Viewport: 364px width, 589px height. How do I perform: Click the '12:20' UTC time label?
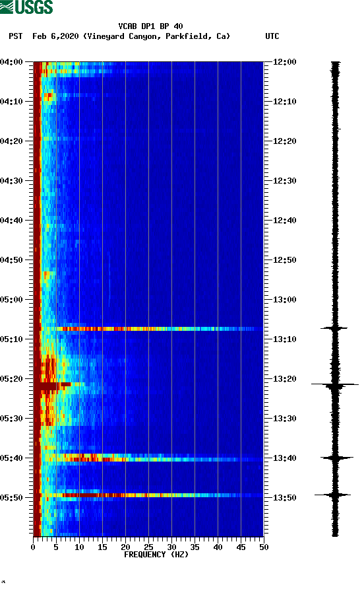tap(284, 141)
